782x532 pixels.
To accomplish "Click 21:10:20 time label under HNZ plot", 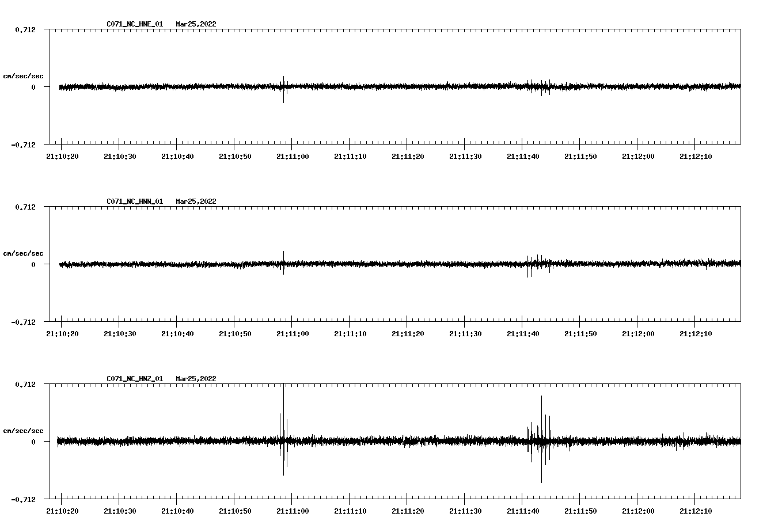I will [x=62, y=511].
